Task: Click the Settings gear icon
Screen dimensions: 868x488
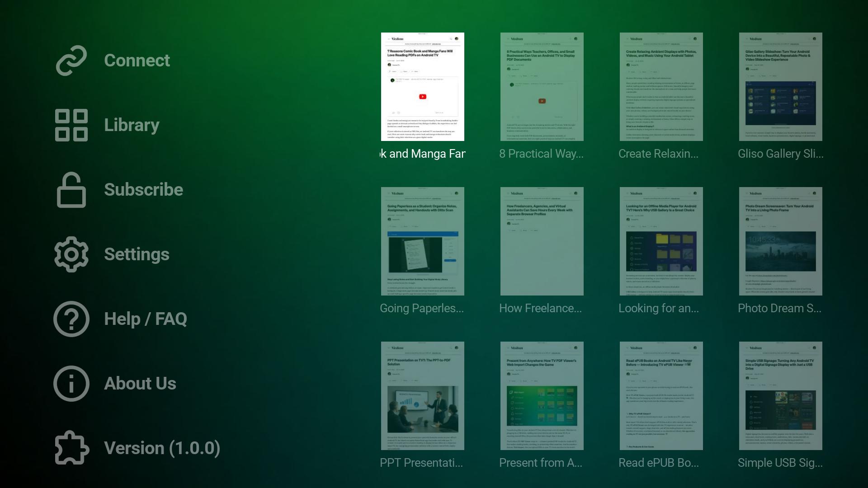Action: click(71, 254)
